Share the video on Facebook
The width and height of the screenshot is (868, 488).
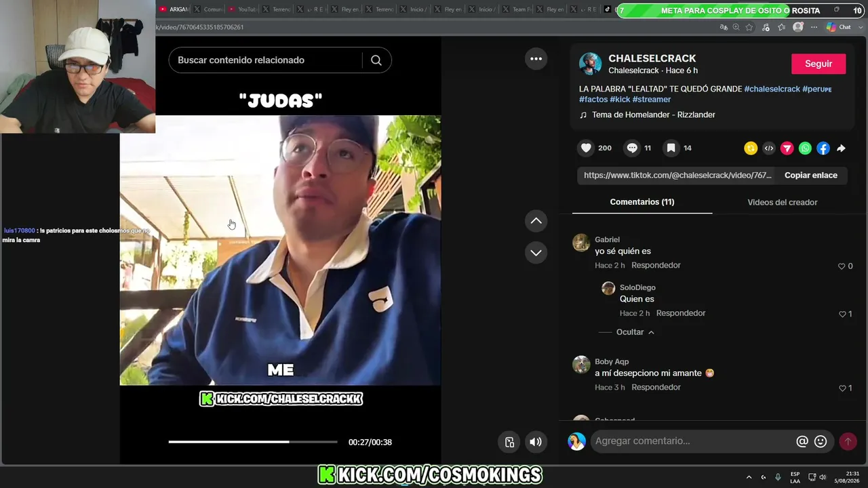point(823,148)
